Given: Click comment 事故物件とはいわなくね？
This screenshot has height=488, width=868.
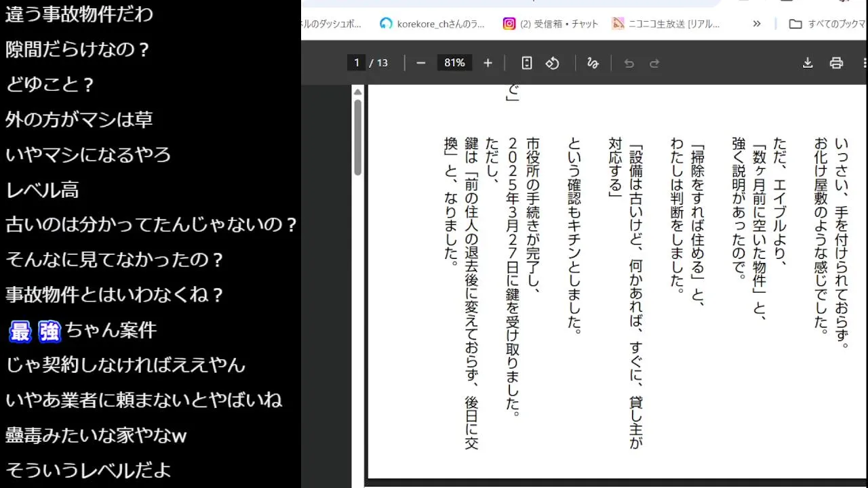Looking at the screenshot, I should point(115,296).
